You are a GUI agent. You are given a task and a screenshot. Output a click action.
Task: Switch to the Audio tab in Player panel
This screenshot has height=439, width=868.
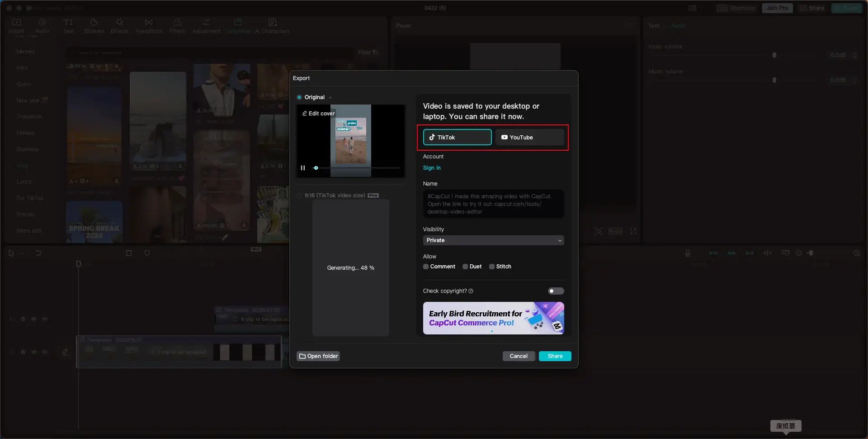click(x=679, y=26)
